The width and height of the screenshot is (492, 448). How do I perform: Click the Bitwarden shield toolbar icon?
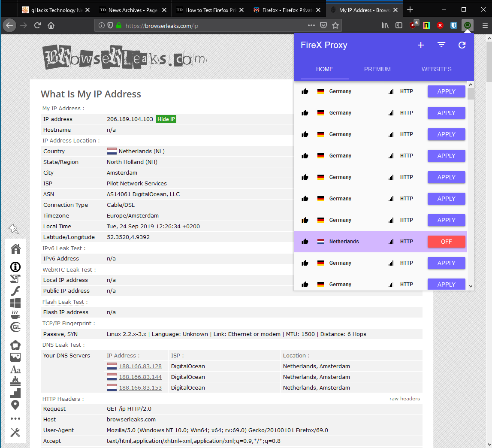pos(454,25)
